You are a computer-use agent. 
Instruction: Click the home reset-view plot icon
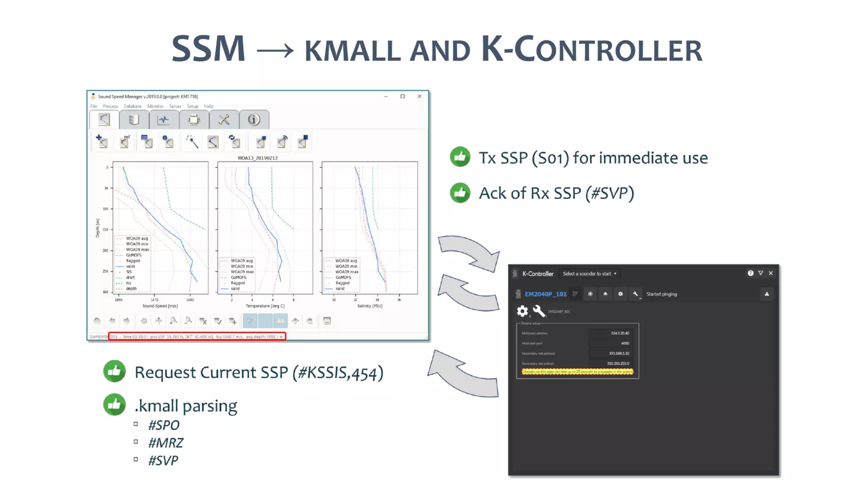97,321
